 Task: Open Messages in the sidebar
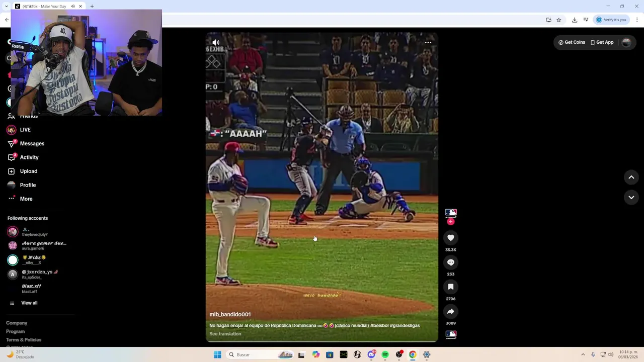pyautogui.click(x=32, y=144)
